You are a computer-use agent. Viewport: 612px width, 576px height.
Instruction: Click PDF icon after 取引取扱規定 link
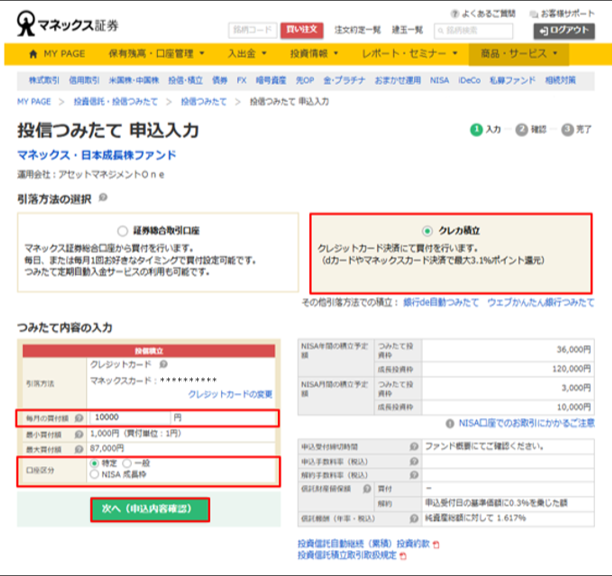point(403,556)
